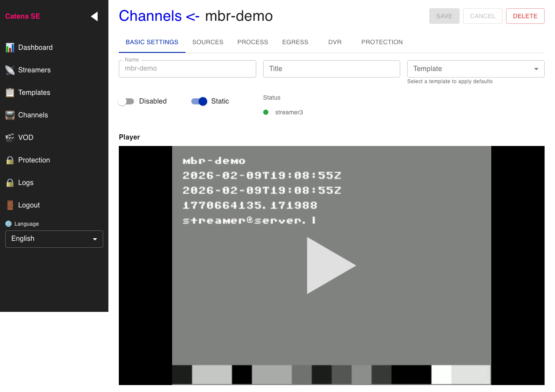This screenshot has height=392, width=555.
Task: Click the Channels TV icon
Action: [10, 115]
